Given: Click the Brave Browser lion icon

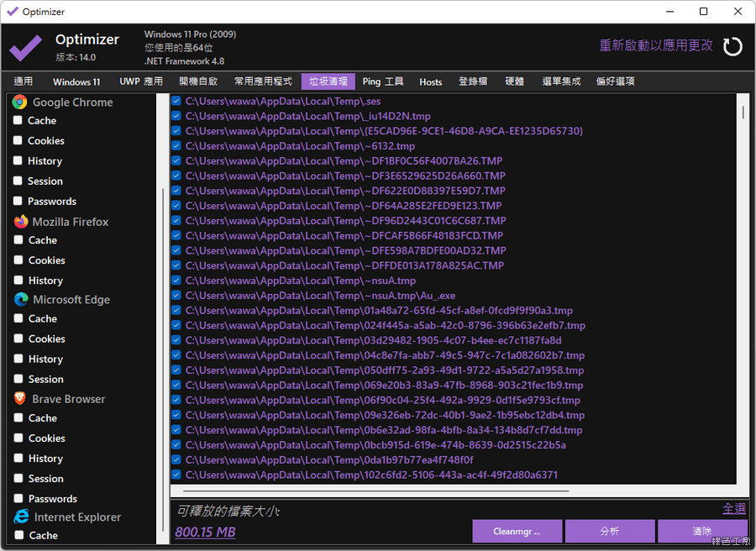Looking at the screenshot, I should [20, 399].
